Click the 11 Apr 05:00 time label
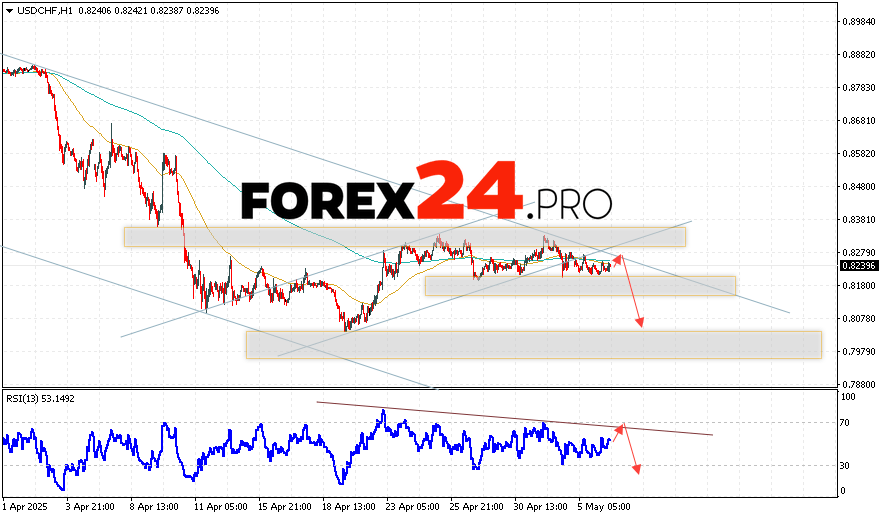The width and height of the screenshot is (883, 518). pos(220,507)
